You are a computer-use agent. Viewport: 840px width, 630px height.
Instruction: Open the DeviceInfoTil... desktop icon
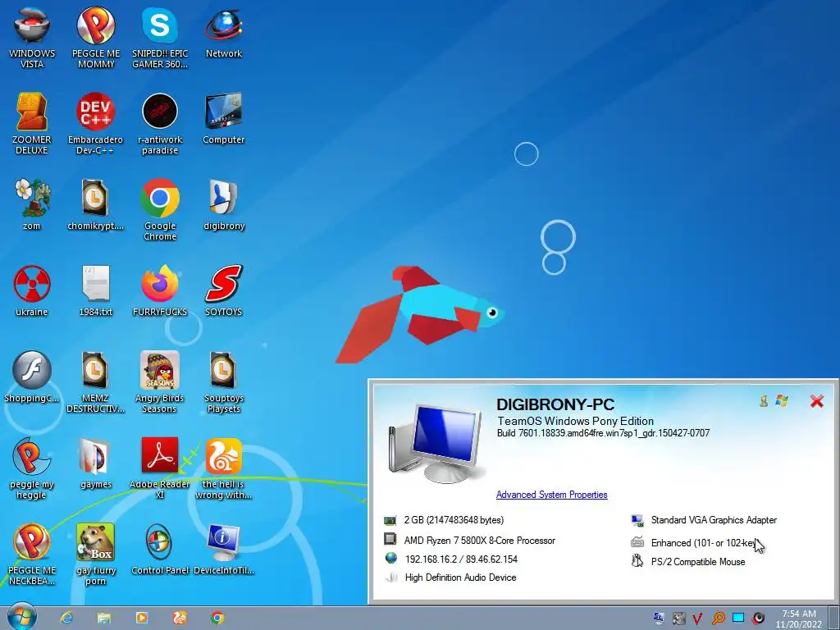tap(224, 549)
